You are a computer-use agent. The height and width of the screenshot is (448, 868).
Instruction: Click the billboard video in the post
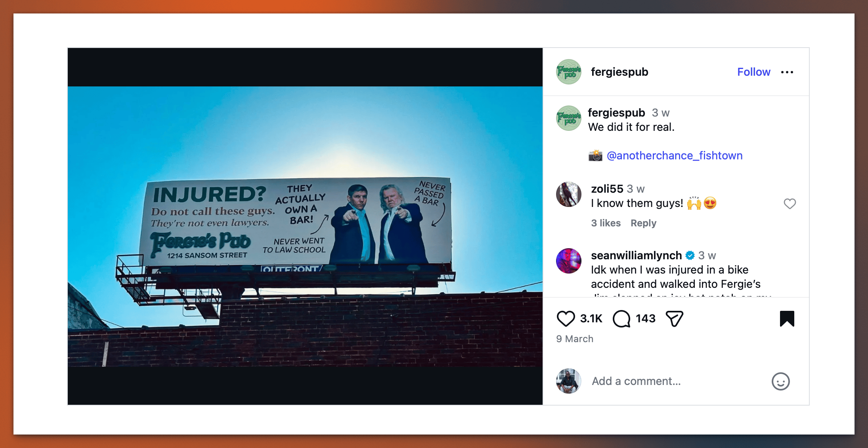(305, 226)
